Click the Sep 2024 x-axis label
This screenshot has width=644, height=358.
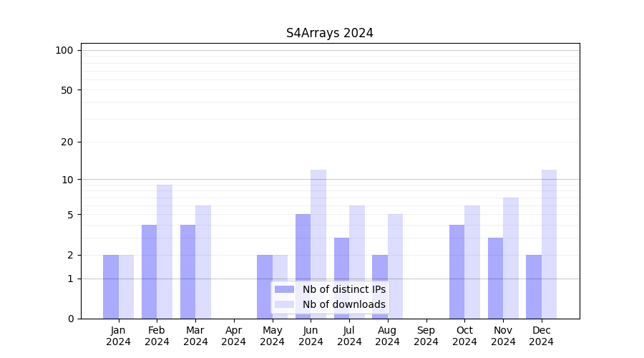click(x=426, y=336)
